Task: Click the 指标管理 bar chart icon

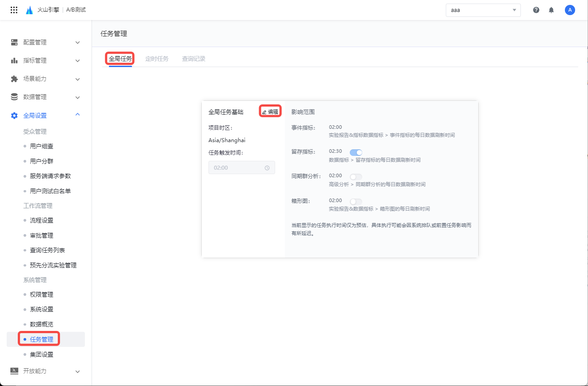Action: click(x=14, y=60)
